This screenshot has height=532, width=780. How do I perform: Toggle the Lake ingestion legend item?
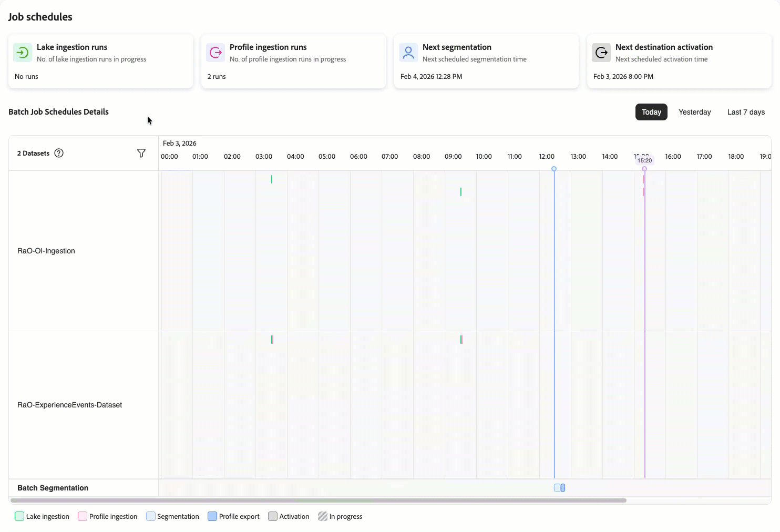coord(19,516)
